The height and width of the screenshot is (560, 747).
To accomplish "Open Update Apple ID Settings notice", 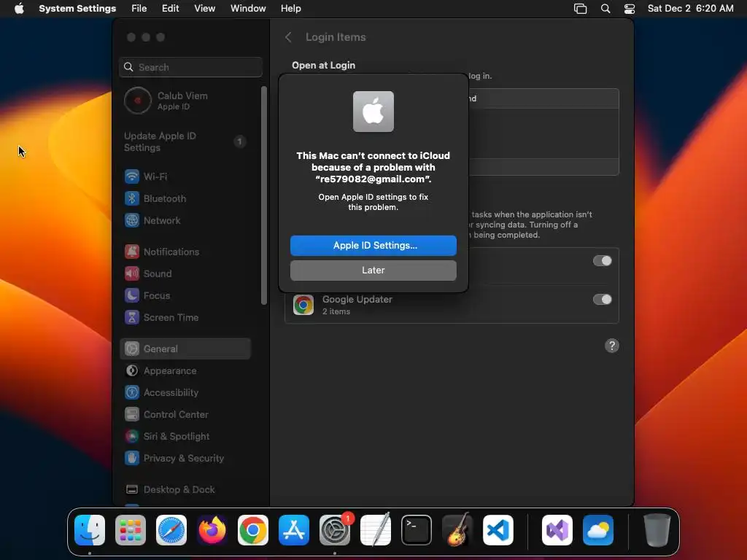I will [186, 142].
